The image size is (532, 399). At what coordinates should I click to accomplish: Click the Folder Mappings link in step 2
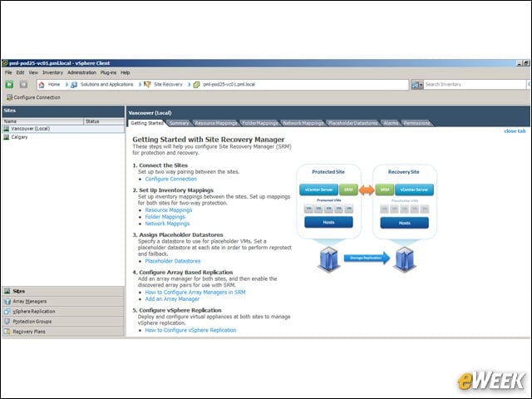coord(165,217)
